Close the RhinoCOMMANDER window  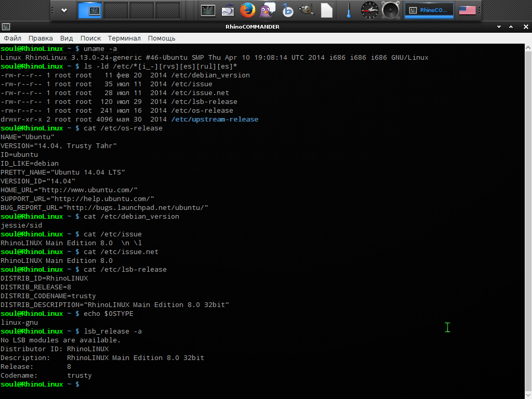pyautogui.click(x=526, y=26)
